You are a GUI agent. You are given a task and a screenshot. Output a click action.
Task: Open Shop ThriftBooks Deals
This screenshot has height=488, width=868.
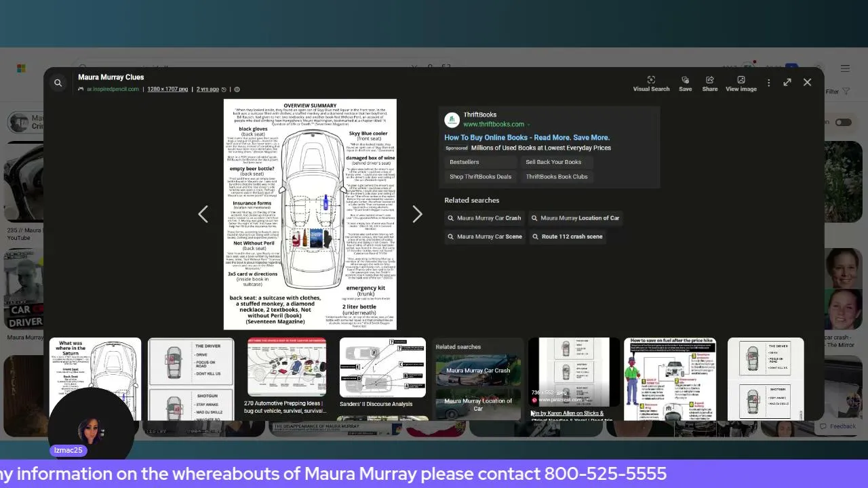[x=480, y=177]
